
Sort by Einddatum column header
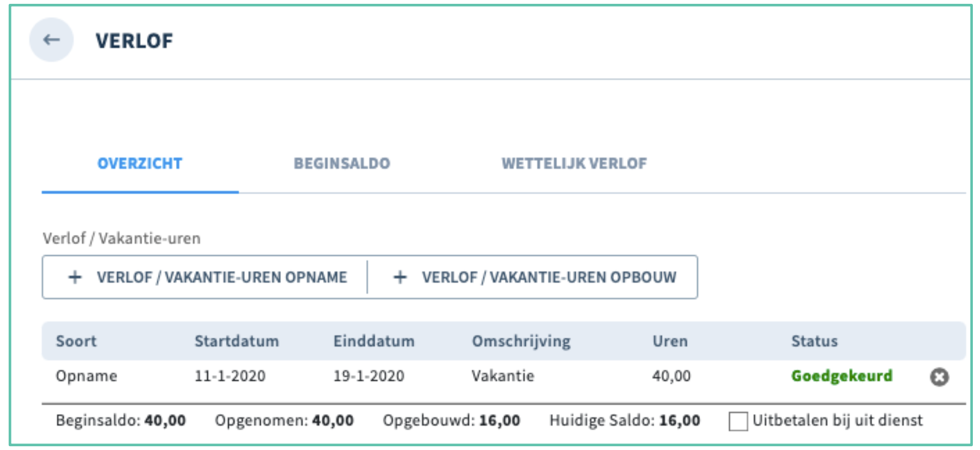click(x=374, y=341)
